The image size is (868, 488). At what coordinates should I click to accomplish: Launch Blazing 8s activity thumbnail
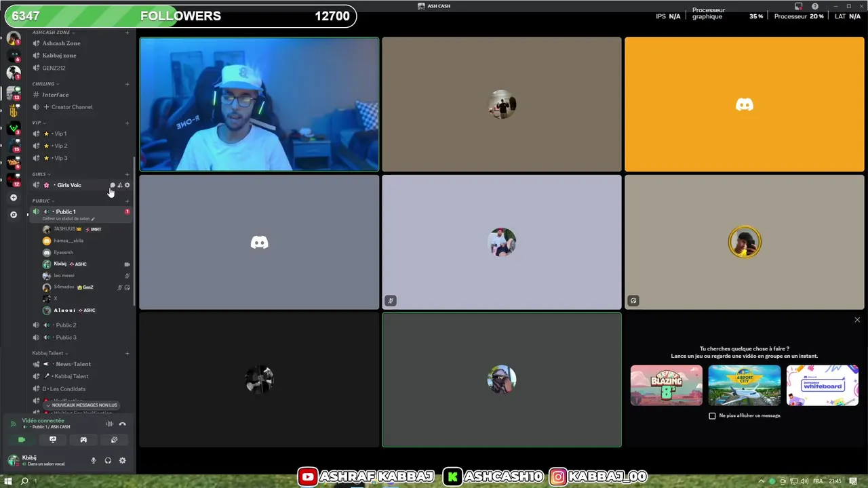[667, 385]
